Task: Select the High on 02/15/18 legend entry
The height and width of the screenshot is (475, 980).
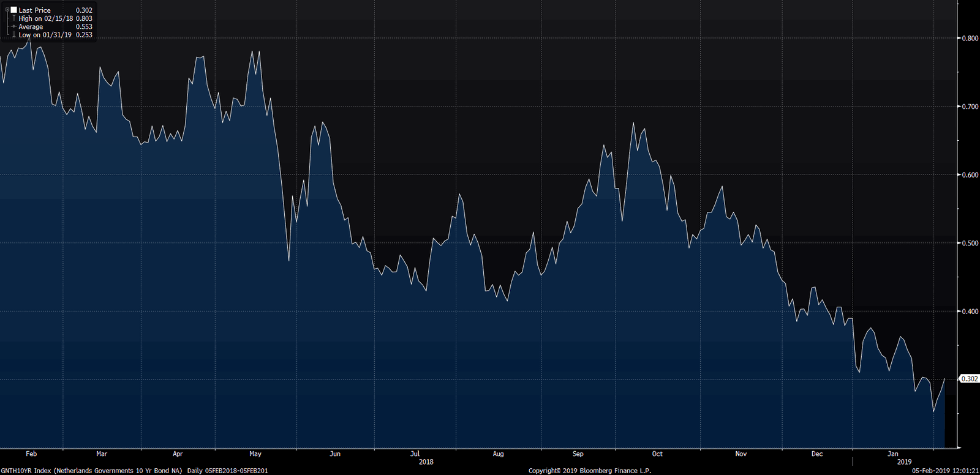Action: click(46, 18)
